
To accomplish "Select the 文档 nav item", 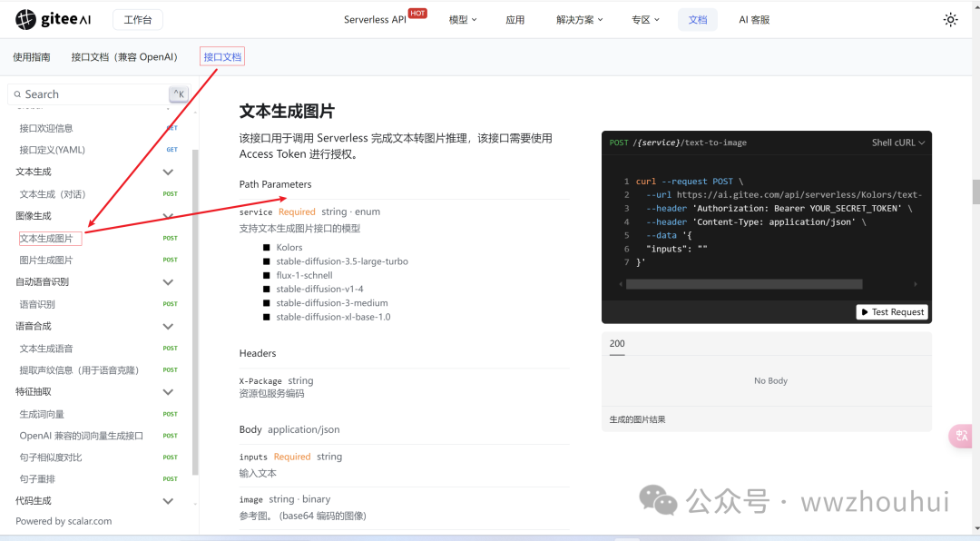I will pyautogui.click(x=698, y=20).
